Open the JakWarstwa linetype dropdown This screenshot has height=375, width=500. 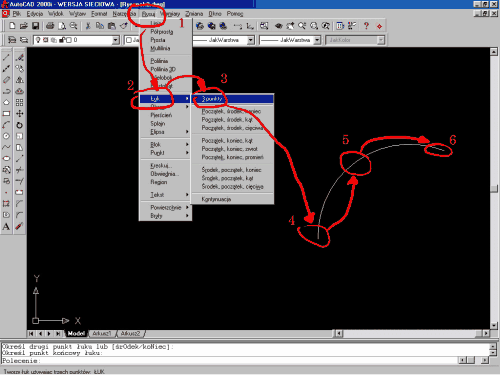point(251,40)
